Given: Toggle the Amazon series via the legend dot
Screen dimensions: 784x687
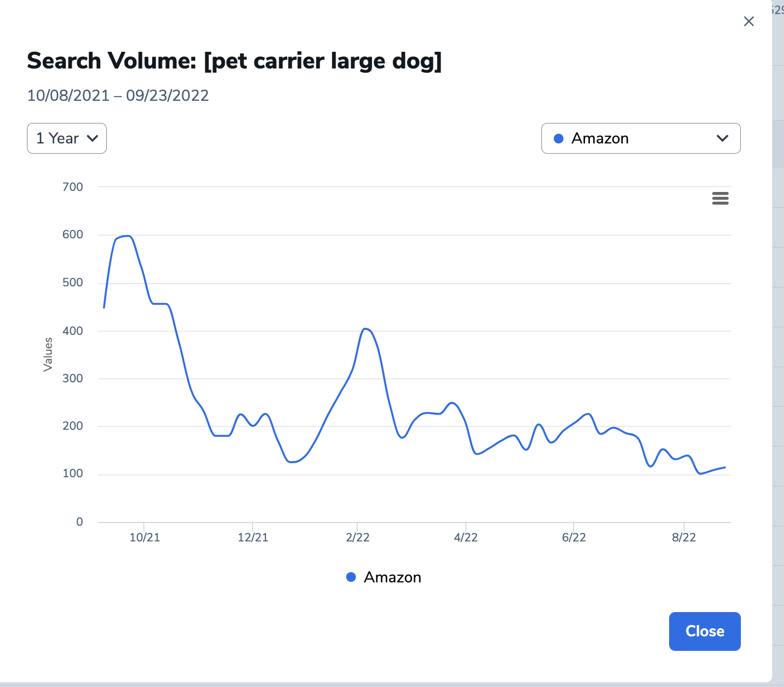Looking at the screenshot, I should pos(351,577).
